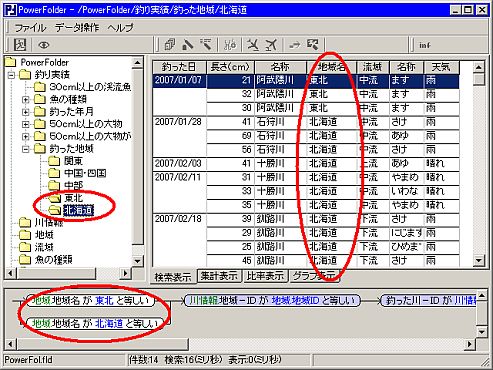Click the 長さ(cm) column header
493x370 pixels.
click(x=230, y=67)
